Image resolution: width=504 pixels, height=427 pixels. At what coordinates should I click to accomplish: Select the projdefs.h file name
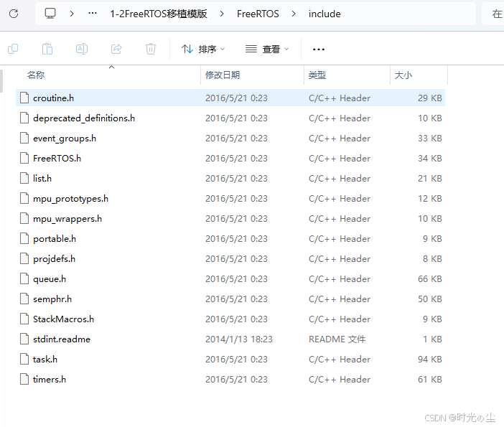54,259
